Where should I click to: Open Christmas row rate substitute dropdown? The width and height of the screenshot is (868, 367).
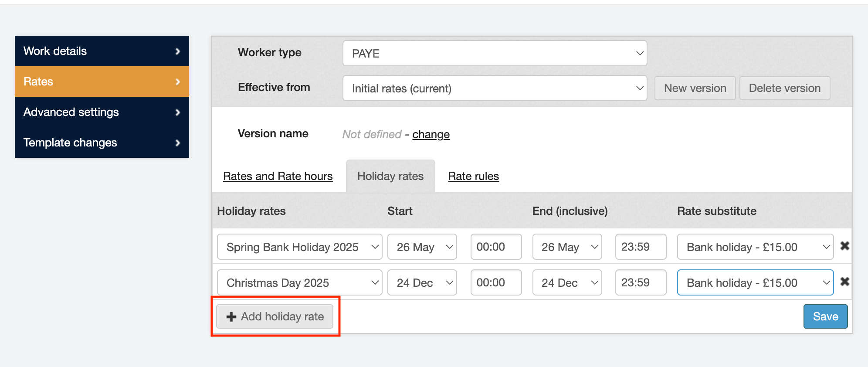pos(755,283)
